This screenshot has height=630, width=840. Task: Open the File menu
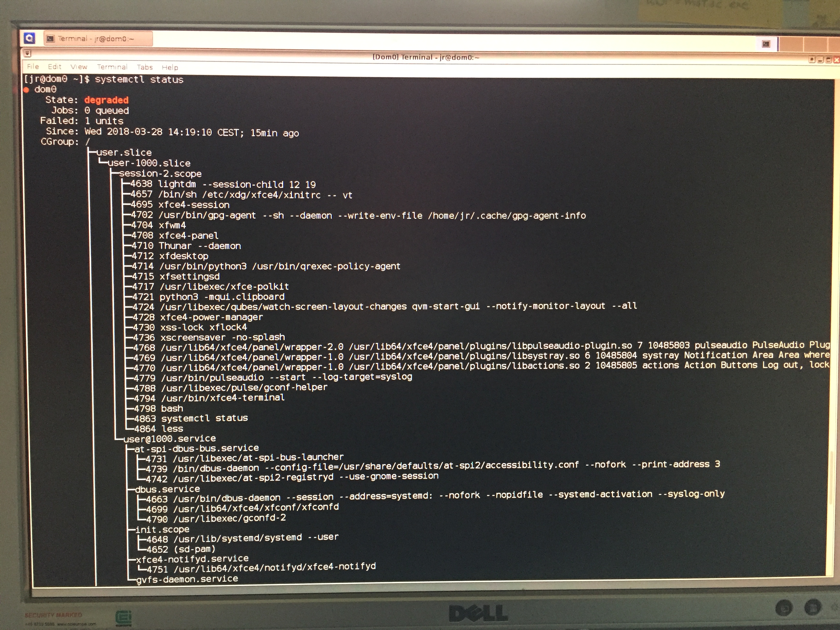(33, 66)
